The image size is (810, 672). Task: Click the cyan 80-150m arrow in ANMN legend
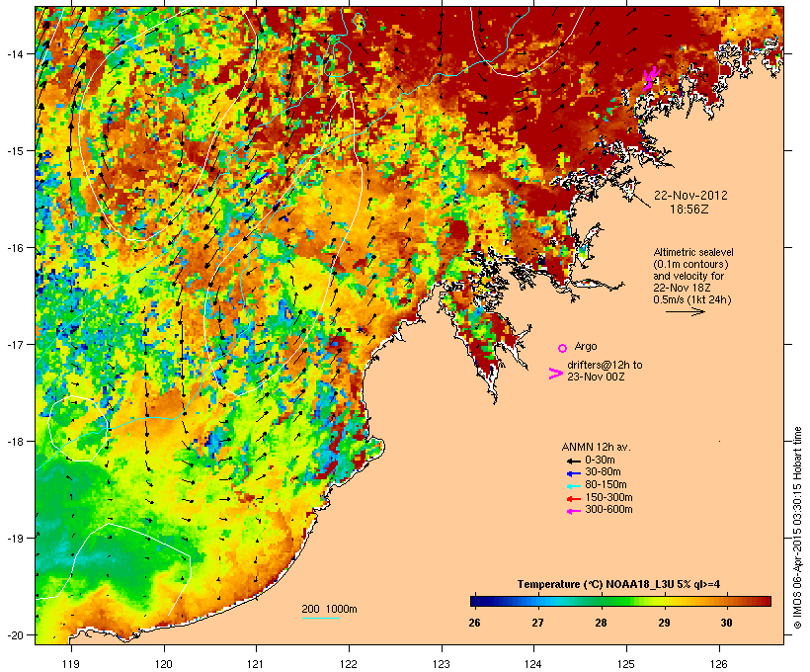click(573, 486)
